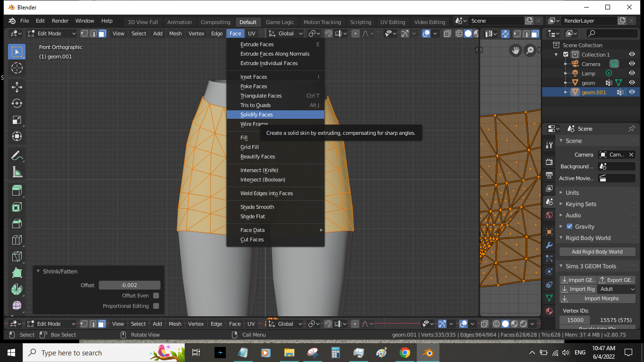644x362 pixels.
Task: Click the Import Rig button
Action: [x=578, y=289]
